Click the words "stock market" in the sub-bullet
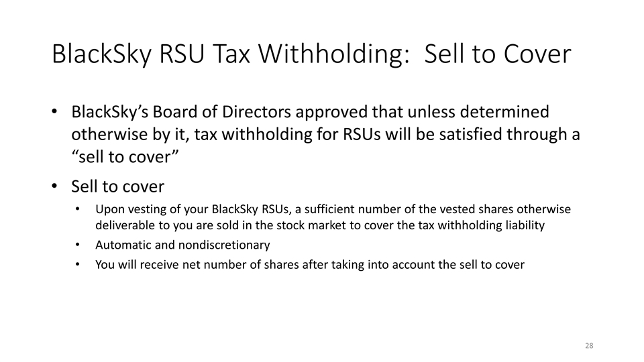 point(324,225)
